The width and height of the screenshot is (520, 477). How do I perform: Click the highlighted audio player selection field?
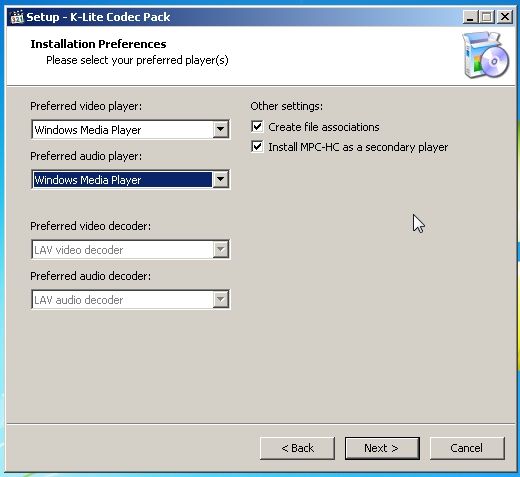pyautogui.click(x=122, y=180)
